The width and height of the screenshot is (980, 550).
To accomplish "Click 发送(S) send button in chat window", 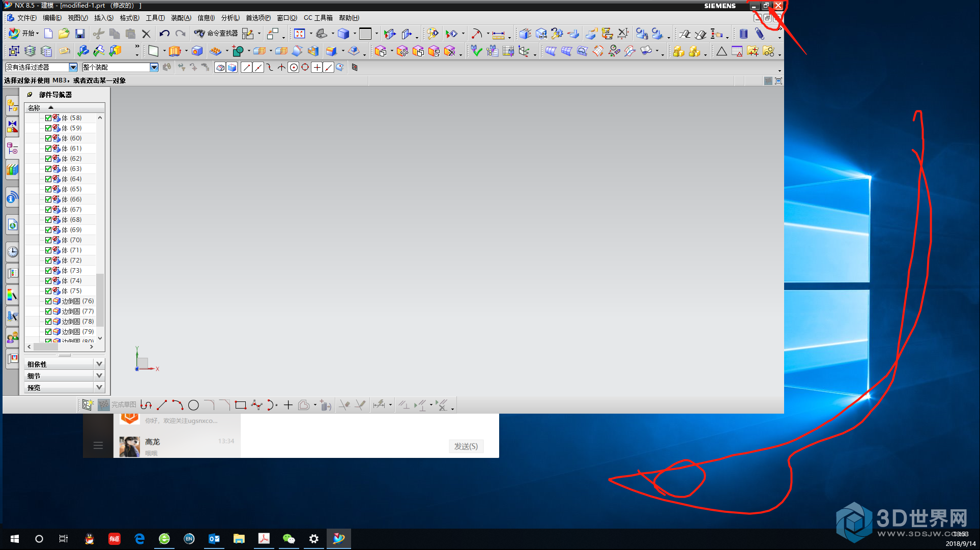I will click(466, 446).
